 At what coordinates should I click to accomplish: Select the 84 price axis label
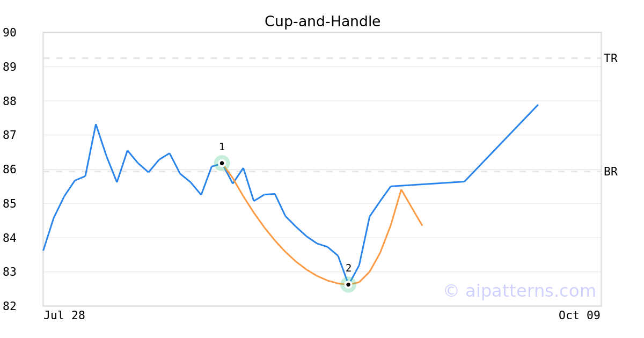pyautogui.click(x=10, y=238)
